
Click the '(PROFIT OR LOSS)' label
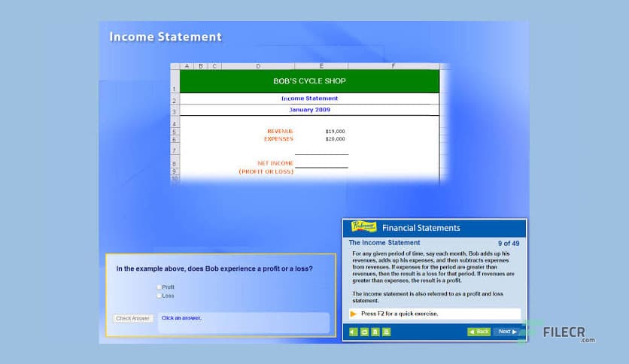tap(266, 171)
